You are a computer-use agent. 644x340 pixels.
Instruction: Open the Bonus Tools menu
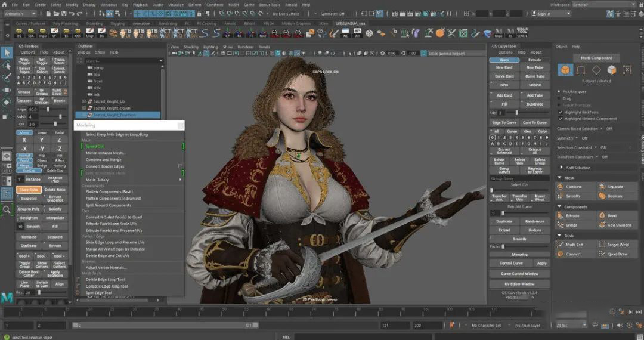[270, 5]
